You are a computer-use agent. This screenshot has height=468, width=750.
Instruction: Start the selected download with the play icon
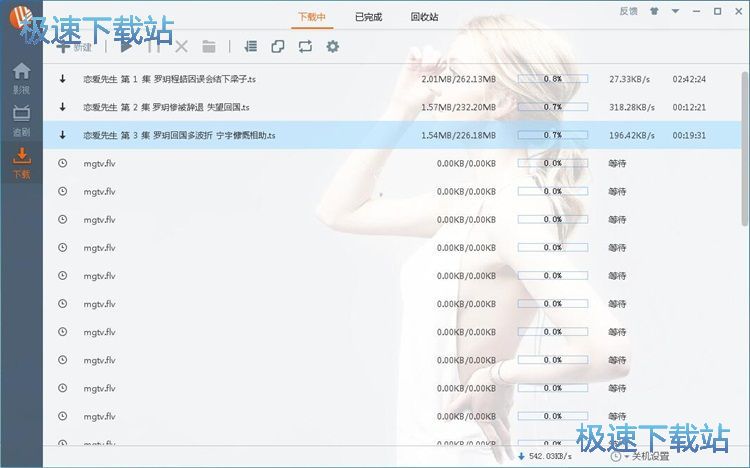click(126, 46)
